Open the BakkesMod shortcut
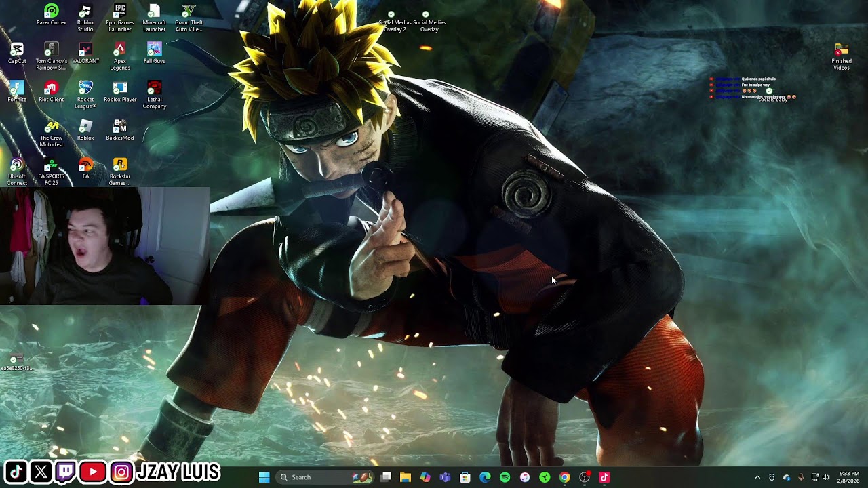The width and height of the screenshot is (868, 488). click(120, 130)
